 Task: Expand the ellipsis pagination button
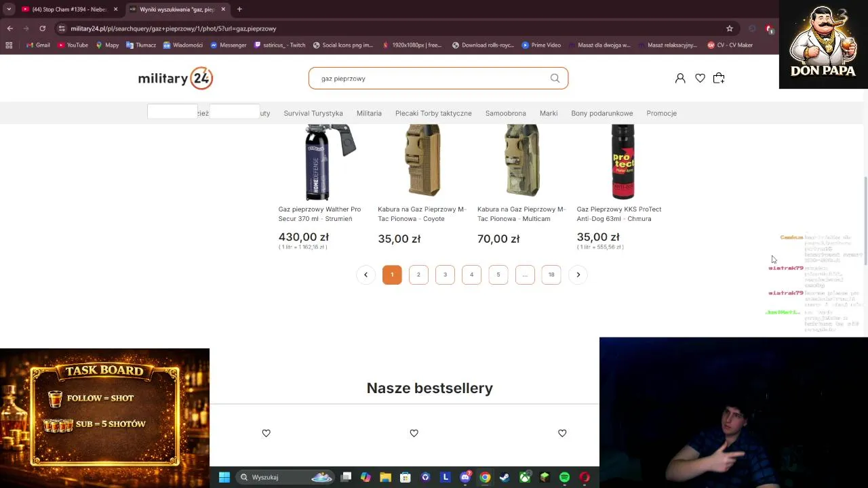coord(525,274)
